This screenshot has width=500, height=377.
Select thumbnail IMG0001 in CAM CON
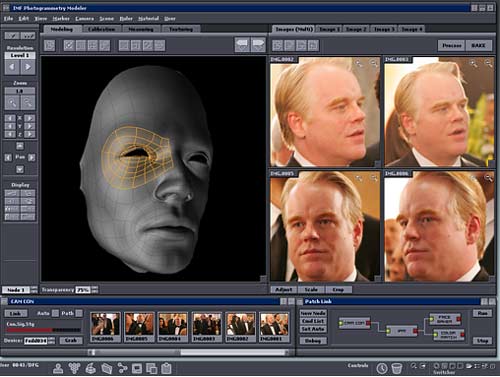point(274,327)
